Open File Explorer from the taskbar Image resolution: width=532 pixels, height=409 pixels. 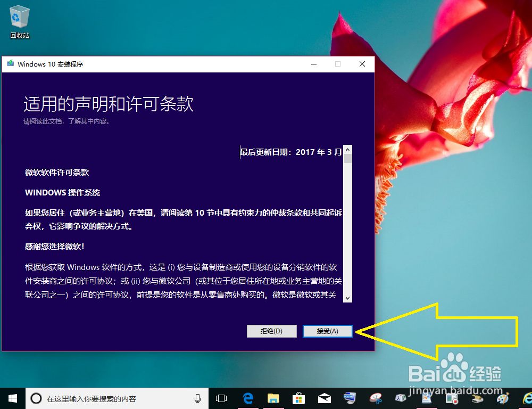(273, 398)
